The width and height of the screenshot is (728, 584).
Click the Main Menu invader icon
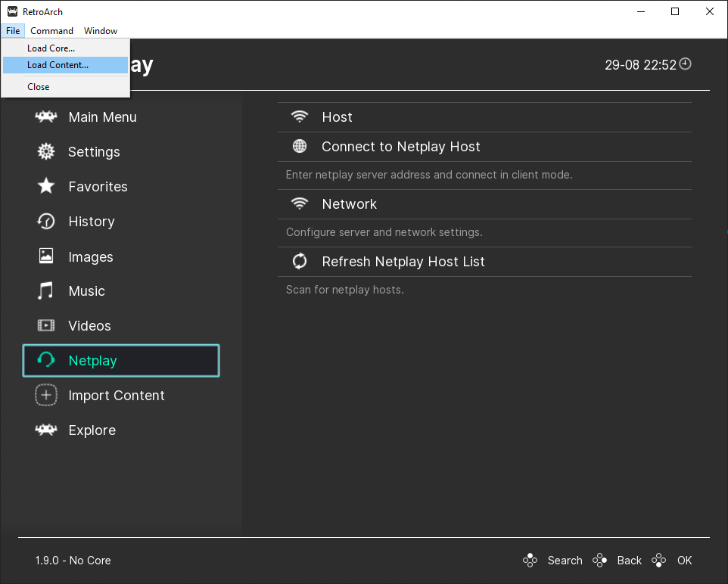pos(46,116)
